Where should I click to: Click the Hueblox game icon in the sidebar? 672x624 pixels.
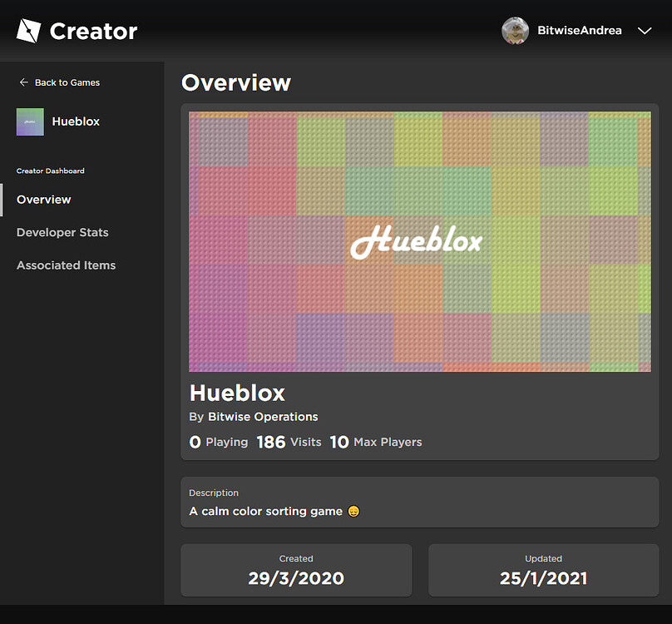pyautogui.click(x=30, y=121)
